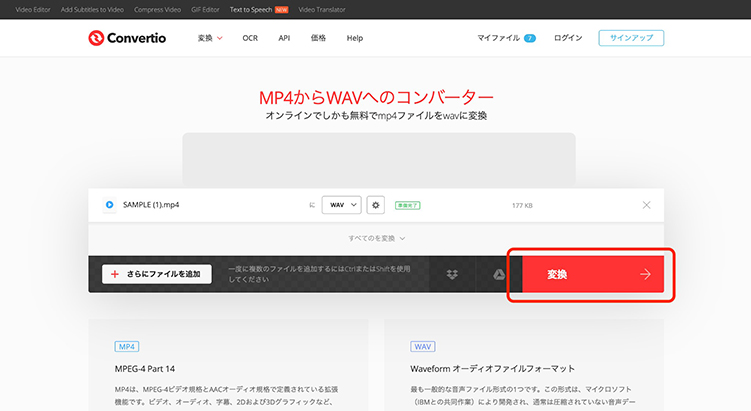Open the API page
Image resolution: width=751 pixels, height=411 pixels.
pos(284,38)
